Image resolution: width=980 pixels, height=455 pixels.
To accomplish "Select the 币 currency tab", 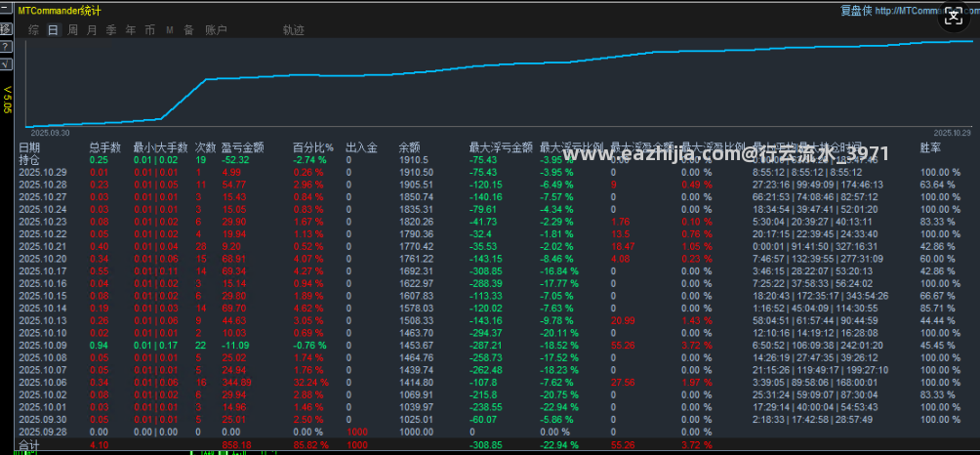I will [150, 30].
